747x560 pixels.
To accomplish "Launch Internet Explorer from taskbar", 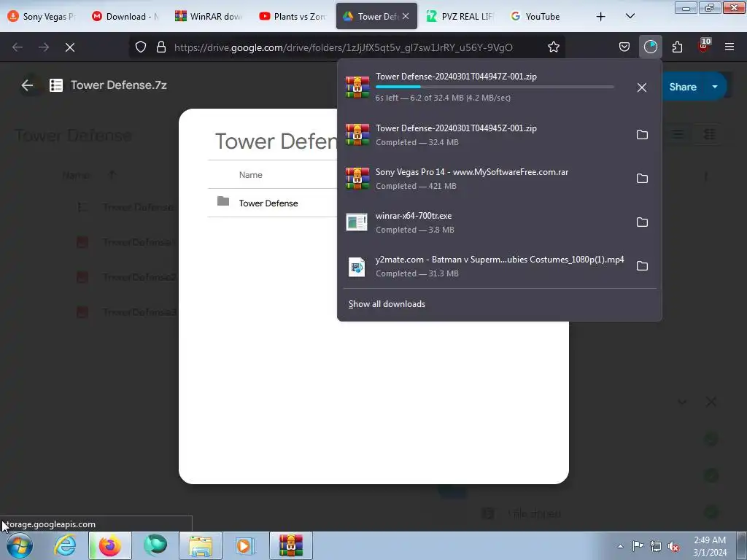I will (65, 545).
